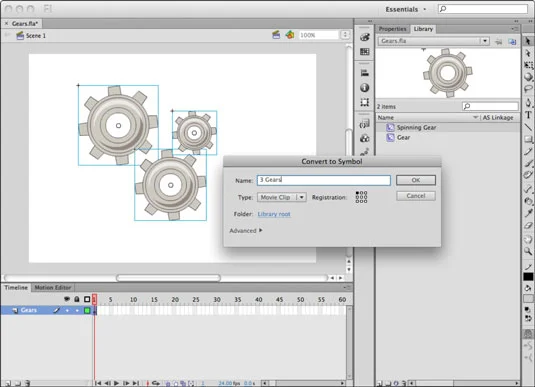Open the Info panel icon
Viewport: 535px width, 387px height.
364,88
